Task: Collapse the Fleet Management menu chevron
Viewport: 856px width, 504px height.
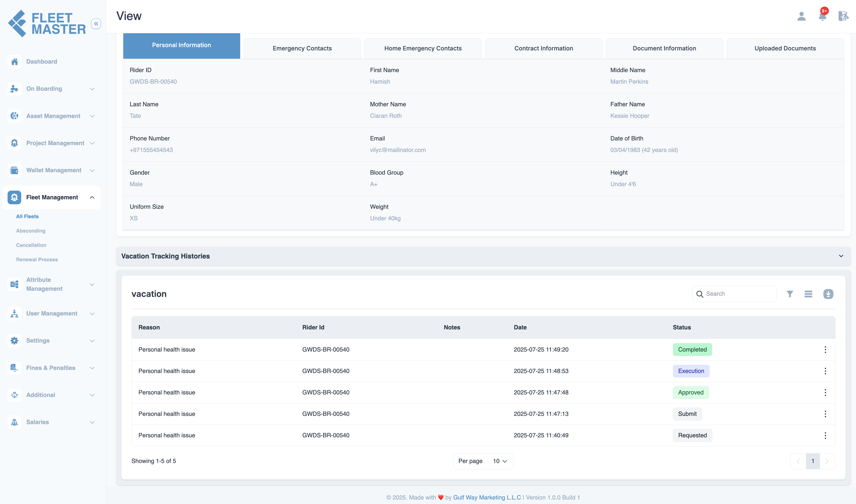Action: click(x=92, y=197)
